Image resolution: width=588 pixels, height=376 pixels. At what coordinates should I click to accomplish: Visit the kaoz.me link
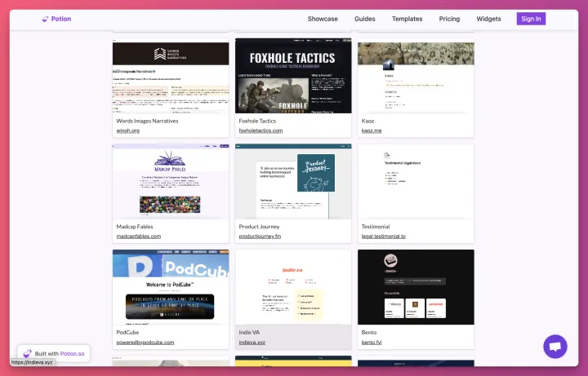pyautogui.click(x=372, y=130)
